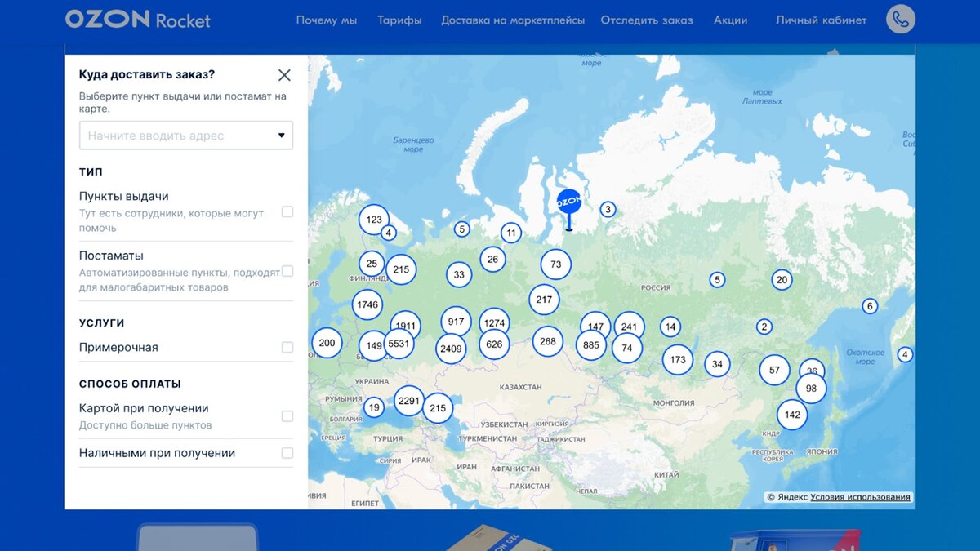Click map cluster labeled 26
980x551 pixels.
click(x=492, y=260)
